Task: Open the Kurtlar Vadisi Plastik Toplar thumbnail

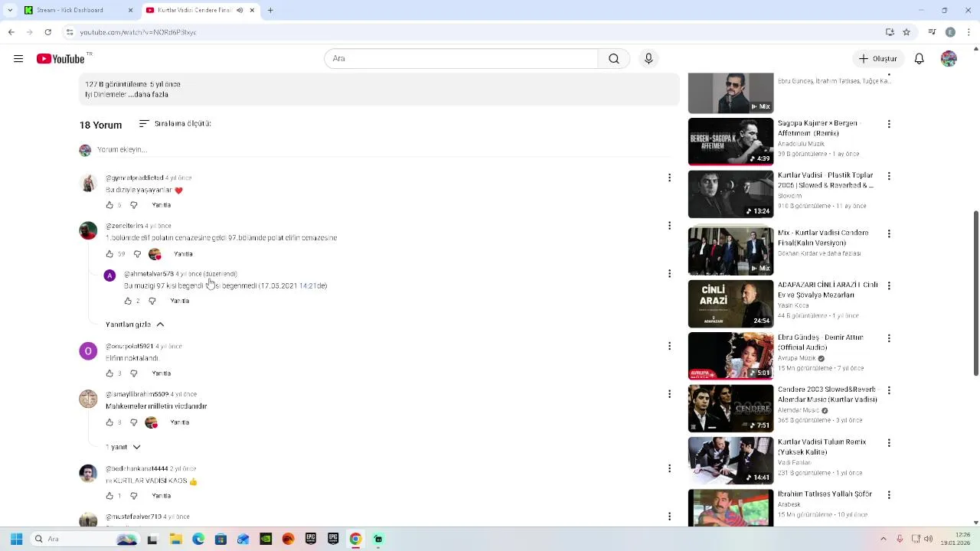Action: point(730,194)
